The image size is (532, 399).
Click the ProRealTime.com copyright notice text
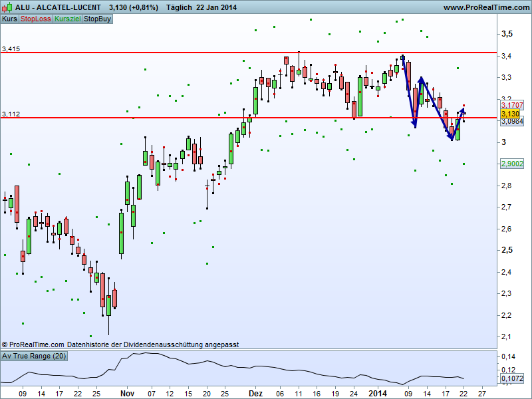[120, 344]
